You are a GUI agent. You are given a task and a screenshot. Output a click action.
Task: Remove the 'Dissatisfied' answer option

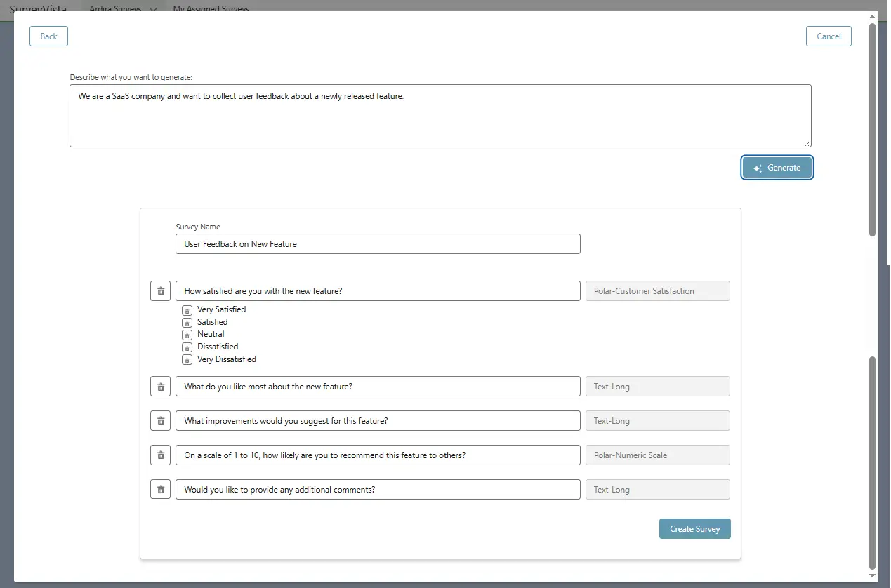(187, 347)
